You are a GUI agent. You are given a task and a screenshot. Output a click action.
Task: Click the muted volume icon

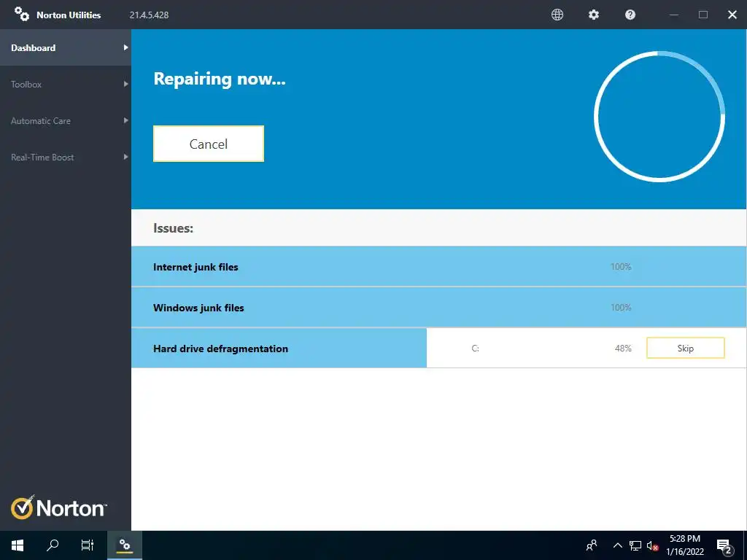pyautogui.click(x=652, y=545)
